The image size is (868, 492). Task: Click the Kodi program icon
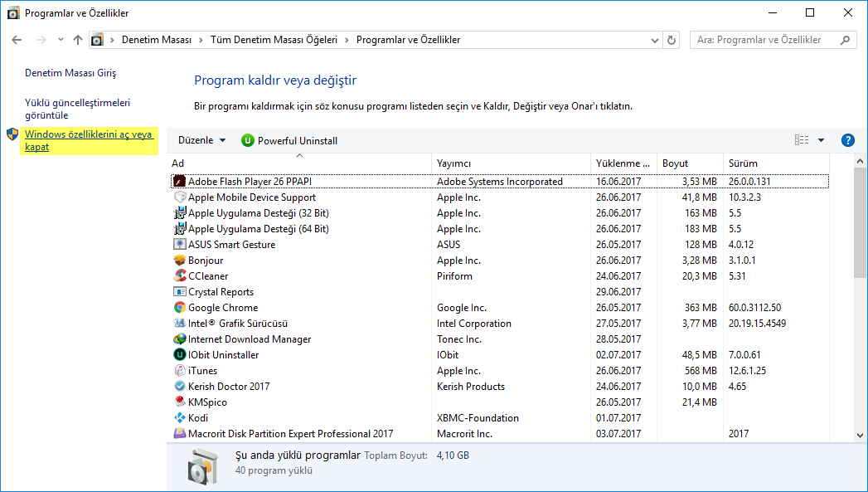pyautogui.click(x=179, y=418)
